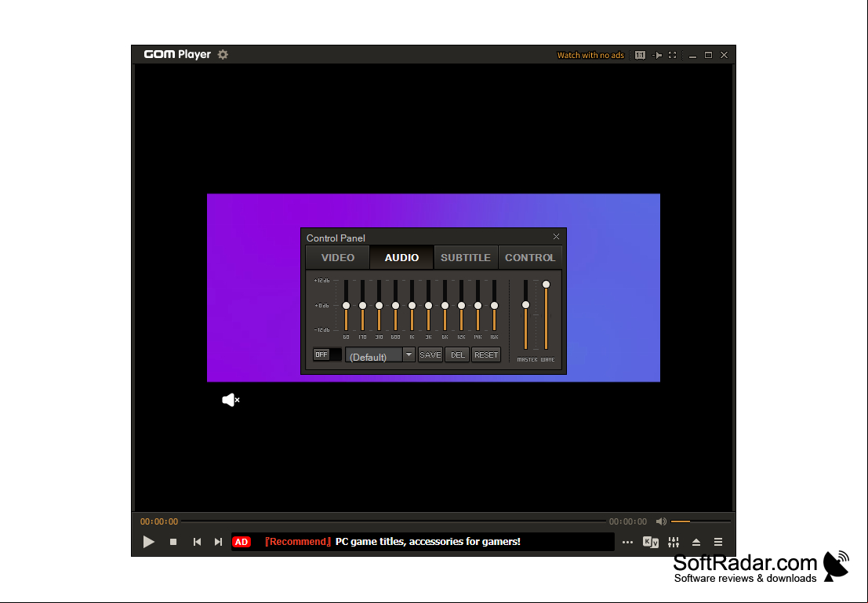Switch to the CONTROL tab
The width and height of the screenshot is (868, 603).
[x=530, y=257]
